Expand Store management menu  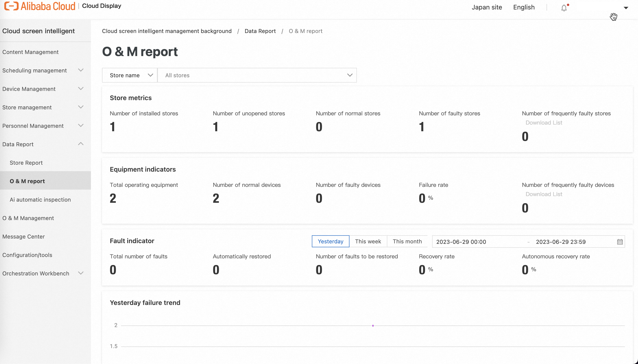coord(45,107)
